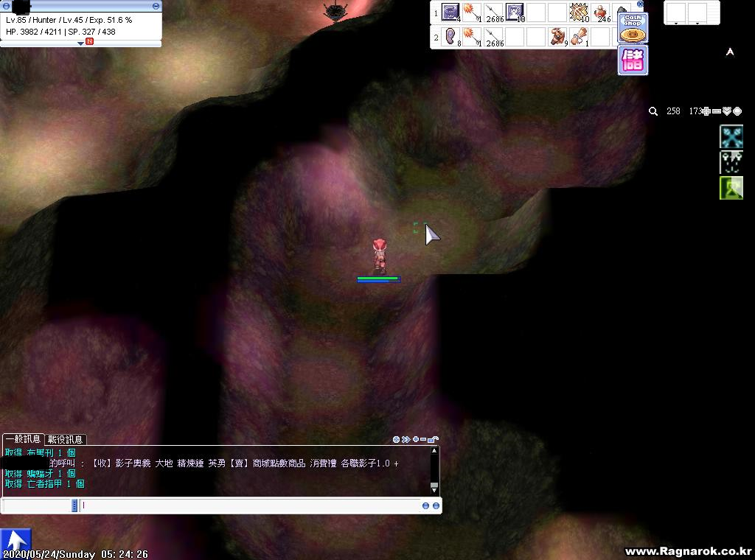Click the magnifier icon on the minimap bar
The image size is (755, 560).
[x=653, y=111]
